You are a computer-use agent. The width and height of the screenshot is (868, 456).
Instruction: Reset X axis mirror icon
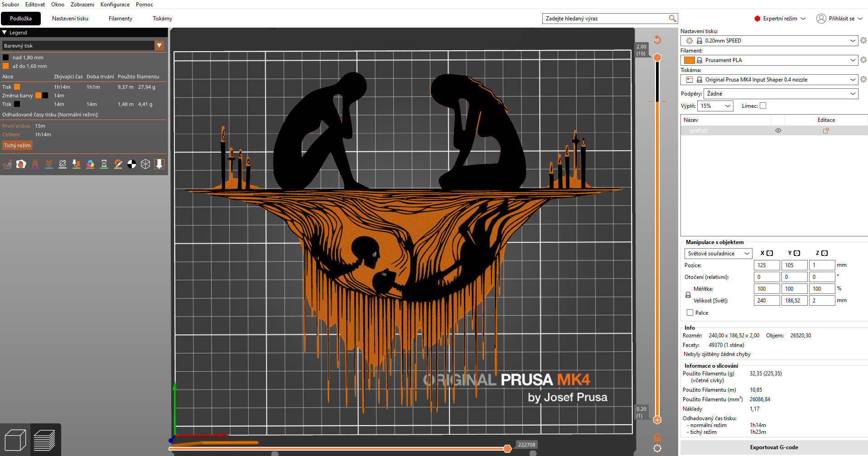(770, 253)
